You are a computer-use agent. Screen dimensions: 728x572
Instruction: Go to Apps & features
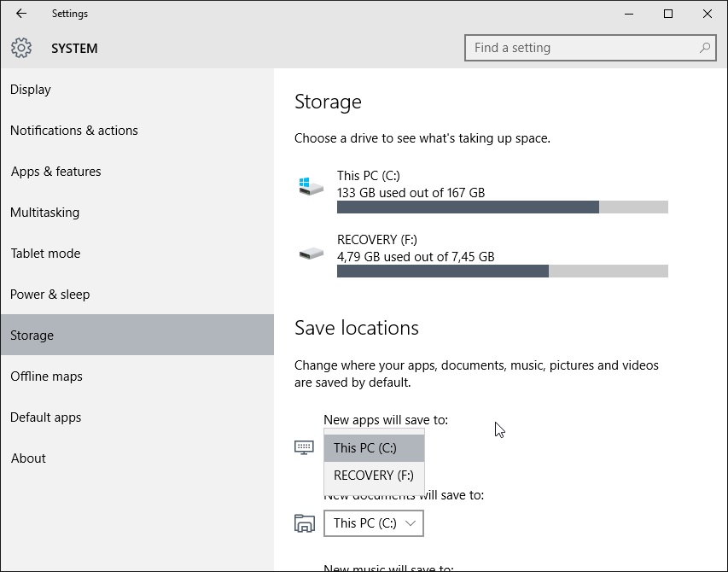click(137, 172)
